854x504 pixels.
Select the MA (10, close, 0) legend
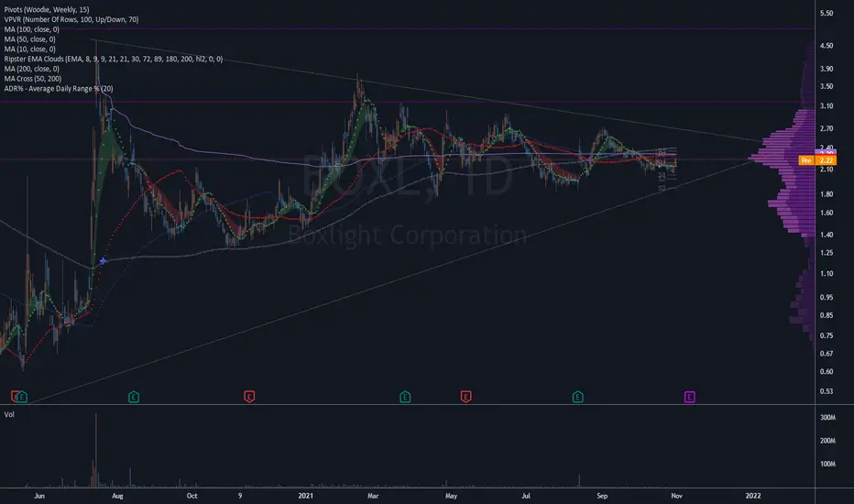[x=29, y=49]
